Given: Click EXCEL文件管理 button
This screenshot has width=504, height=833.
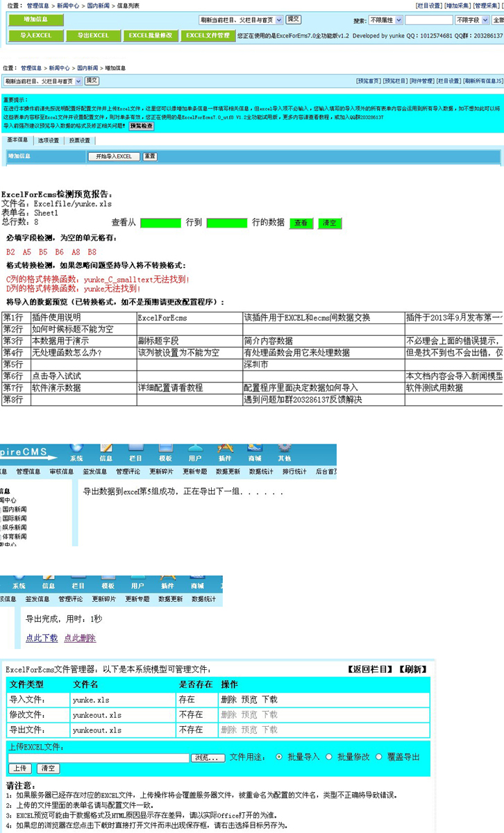Looking at the screenshot, I should pos(208,35).
